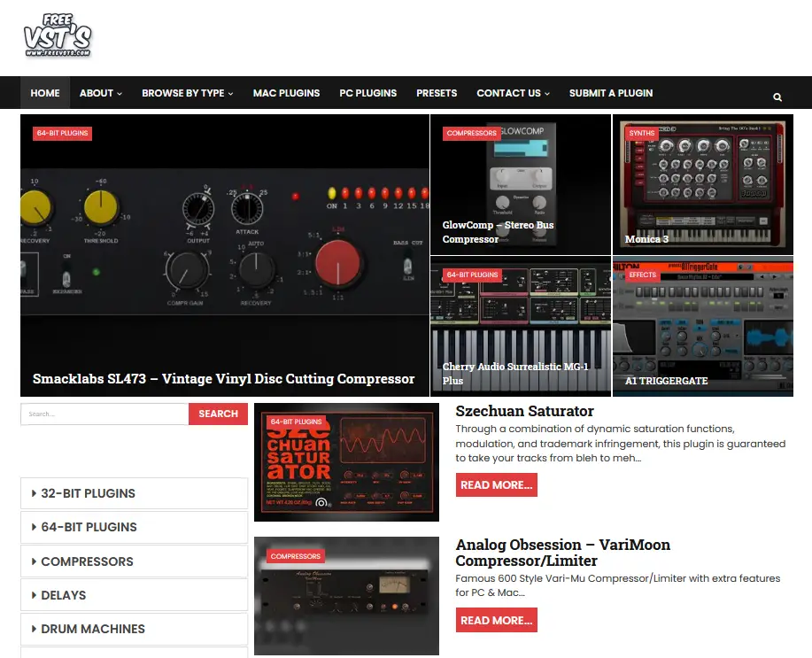The height and width of the screenshot is (658, 812).
Task: Open the Monica 3 synth post
Action: point(646,239)
